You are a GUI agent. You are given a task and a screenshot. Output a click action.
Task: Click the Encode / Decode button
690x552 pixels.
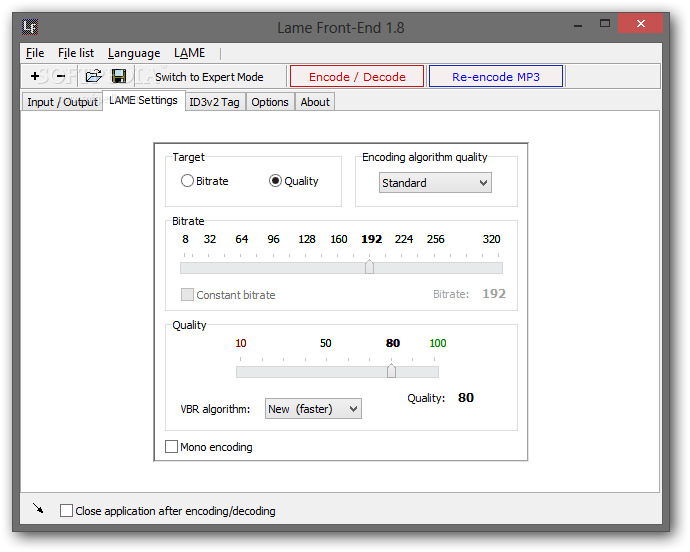point(357,77)
